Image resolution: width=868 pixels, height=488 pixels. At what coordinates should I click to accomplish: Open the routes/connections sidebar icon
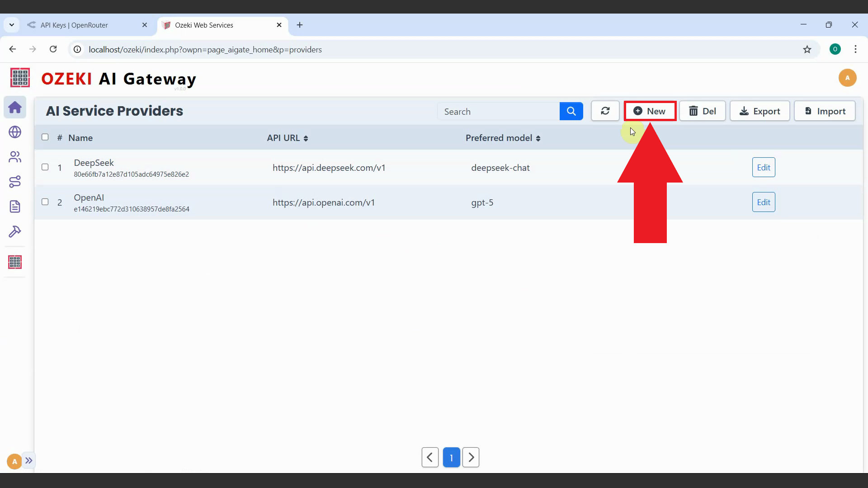point(15,182)
